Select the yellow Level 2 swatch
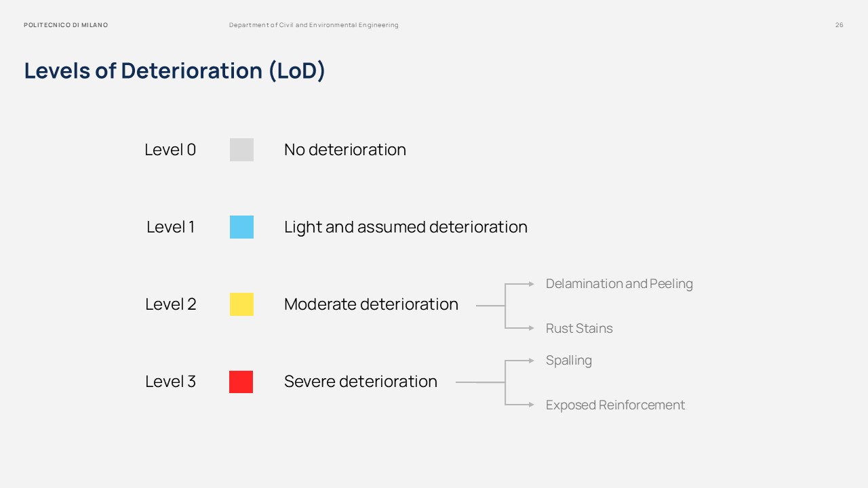This screenshot has height=488, width=868. 241,304
